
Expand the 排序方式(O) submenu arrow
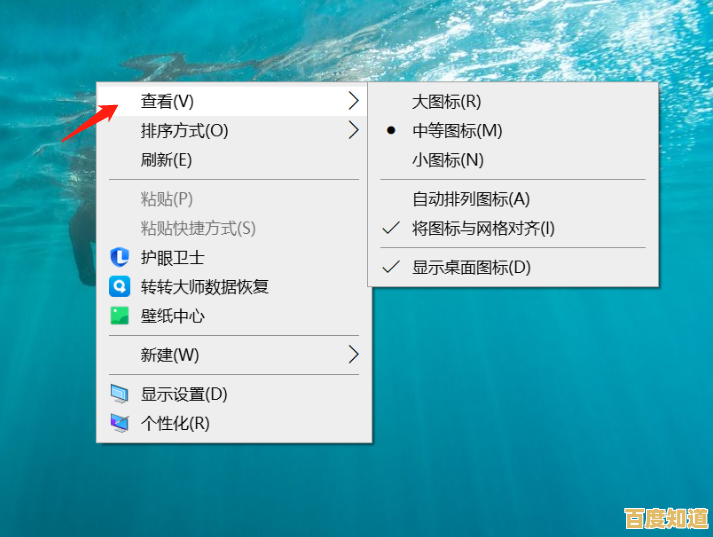(353, 130)
